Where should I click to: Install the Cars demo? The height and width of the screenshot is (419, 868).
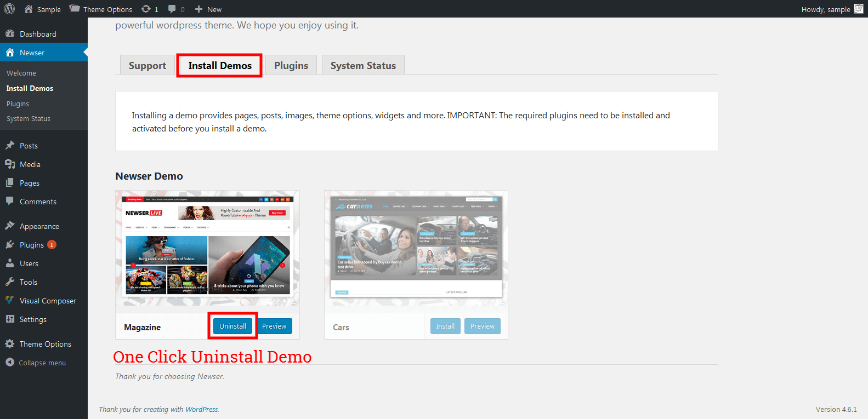coord(445,326)
